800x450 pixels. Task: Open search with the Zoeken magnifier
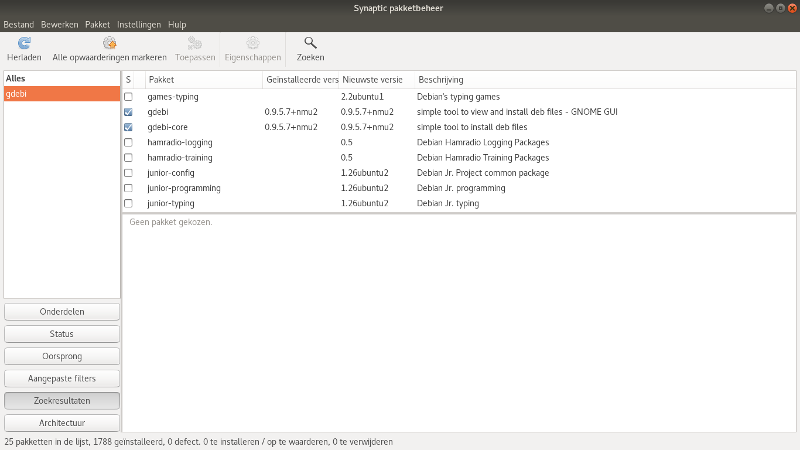pos(310,43)
